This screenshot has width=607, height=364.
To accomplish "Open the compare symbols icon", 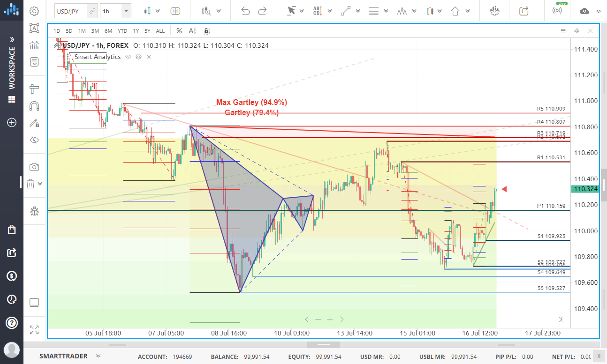I will click(175, 11).
